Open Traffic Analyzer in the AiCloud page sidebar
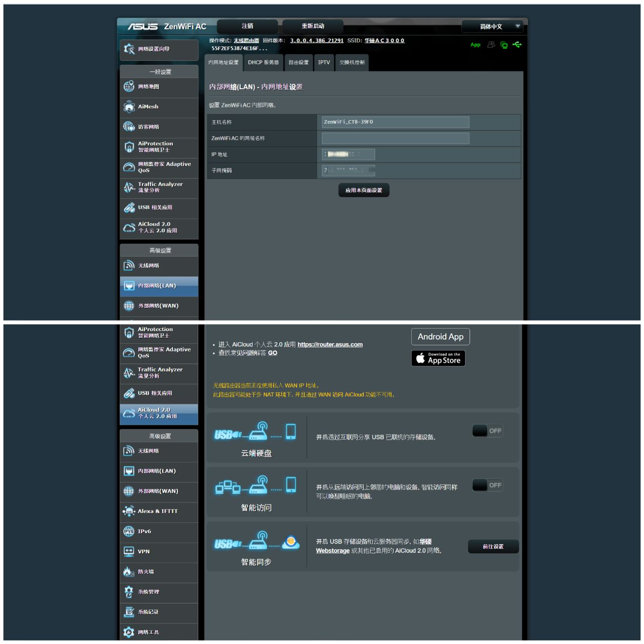 pos(159,373)
